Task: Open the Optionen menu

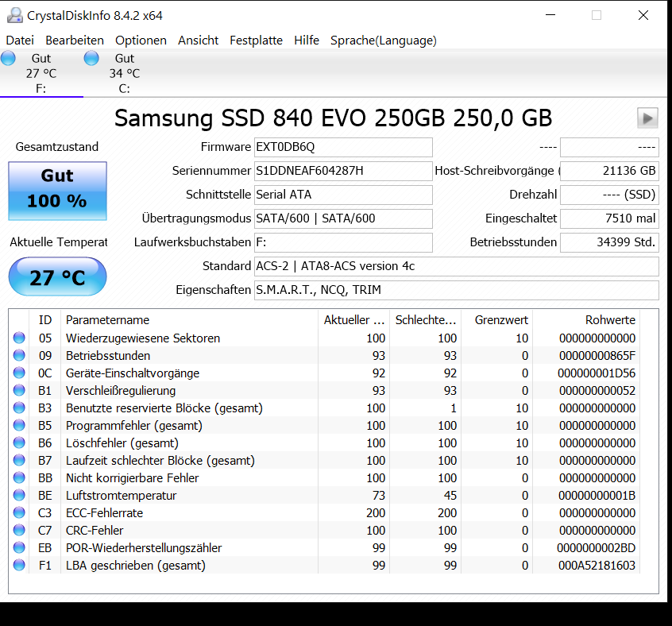Action: click(x=141, y=41)
